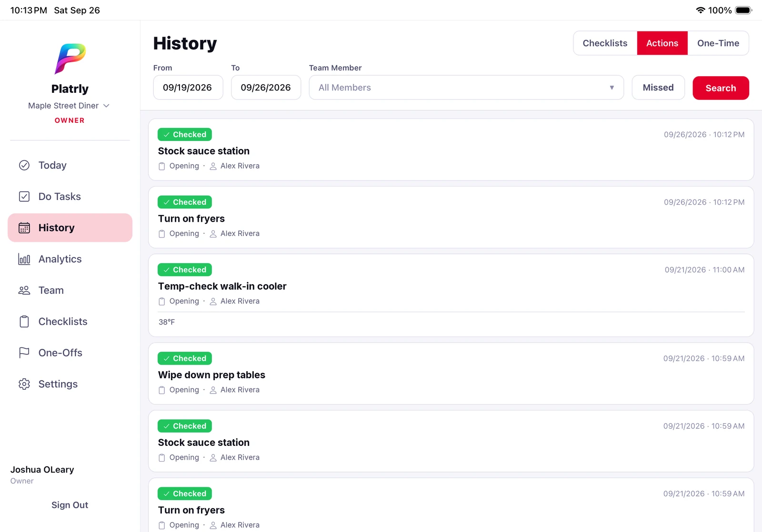
Task: Navigate to Do Tasks
Action: pyautogui.click(x=70, y=197)
